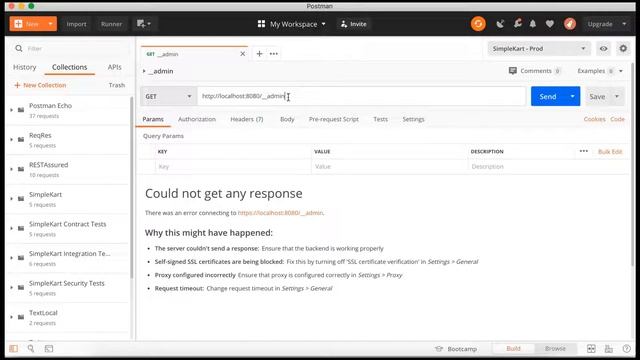Open the Send button dropdown arrow

tap(572, 96)
